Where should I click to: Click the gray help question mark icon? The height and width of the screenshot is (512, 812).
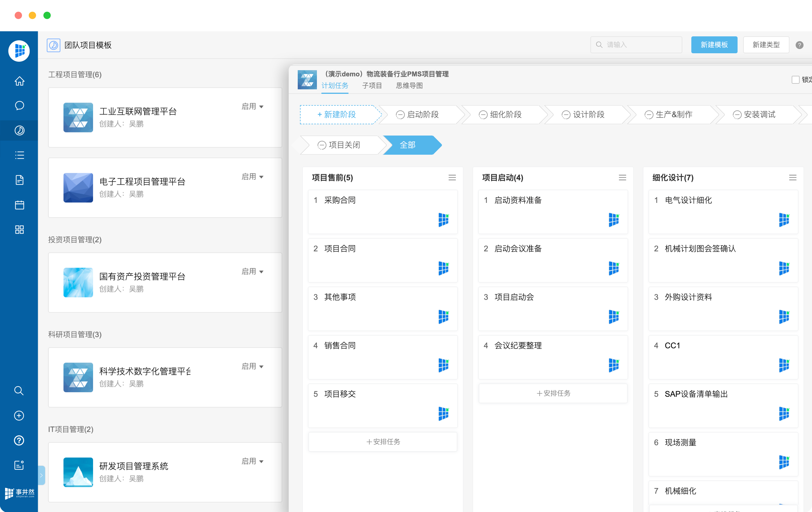coord(799,45)
